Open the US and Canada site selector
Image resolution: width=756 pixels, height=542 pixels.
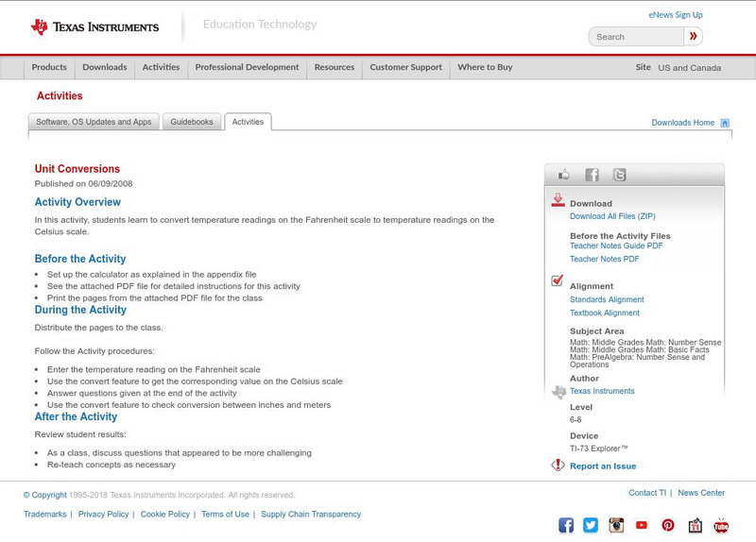pyautogui.click(x=690, y=67)
